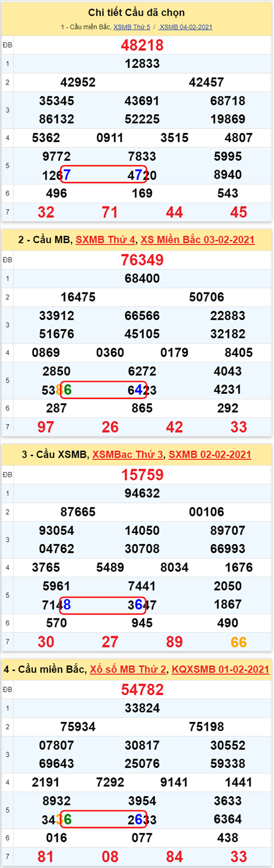
Task: Click first prize number 33824
Action: click(x=142, y=708)
